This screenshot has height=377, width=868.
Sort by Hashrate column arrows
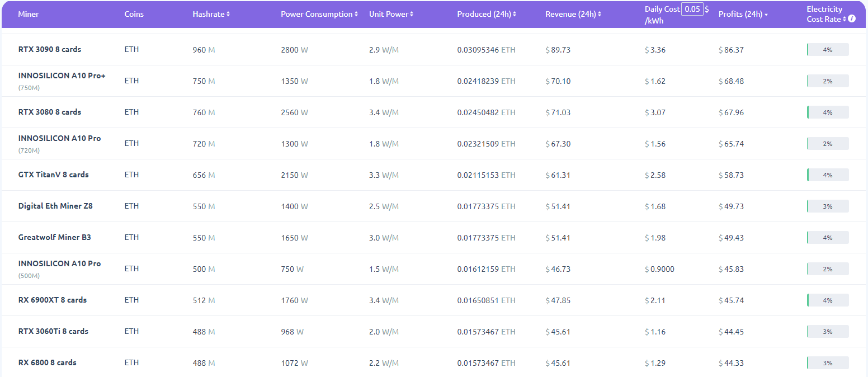click(228, 15)
